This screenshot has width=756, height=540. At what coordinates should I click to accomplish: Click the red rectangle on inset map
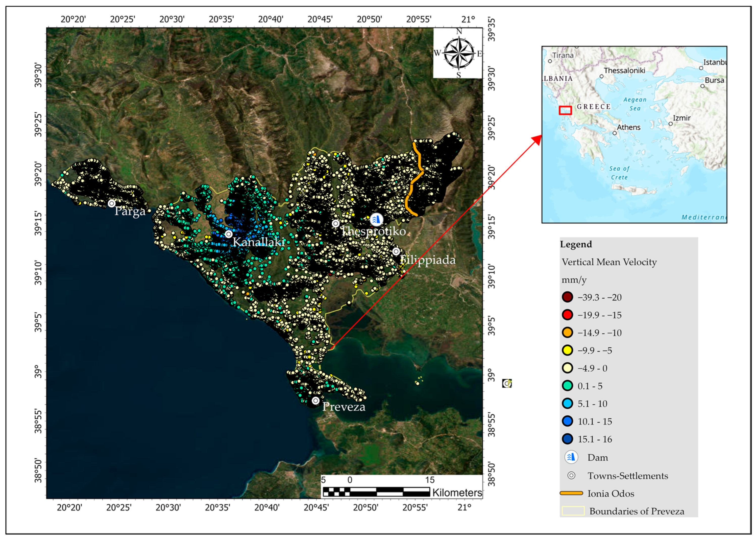click(x=565, y=110)
